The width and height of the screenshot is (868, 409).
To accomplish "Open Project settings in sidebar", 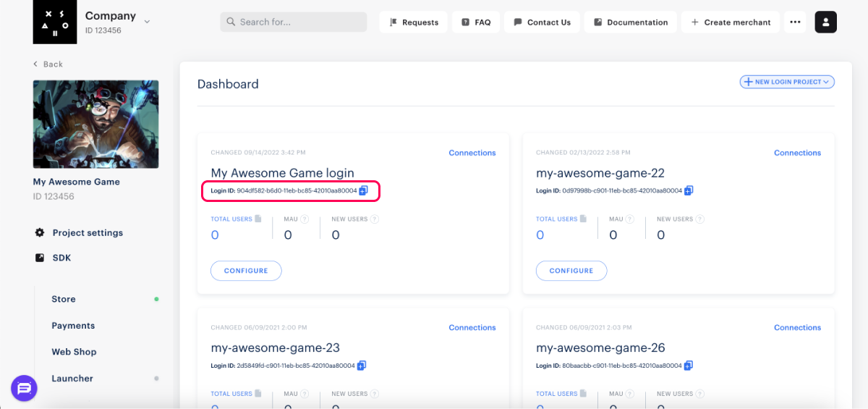I will [x=88, y=233].
